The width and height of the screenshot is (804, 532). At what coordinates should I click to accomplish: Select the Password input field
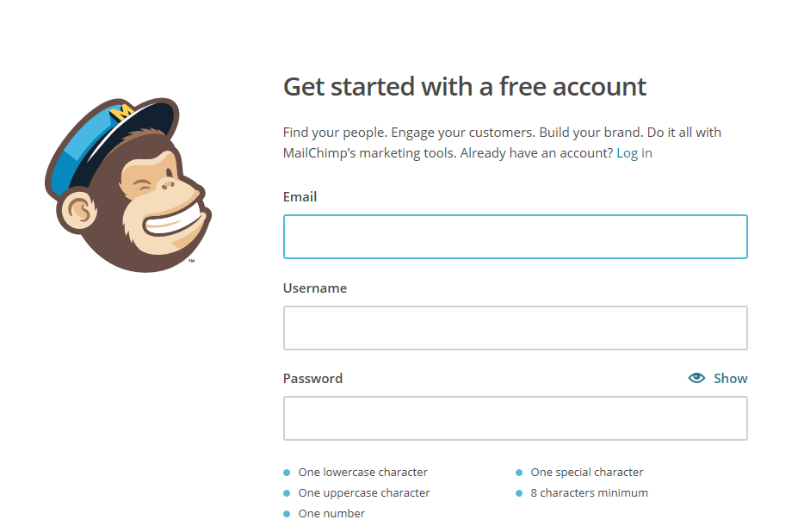point(515,418)
